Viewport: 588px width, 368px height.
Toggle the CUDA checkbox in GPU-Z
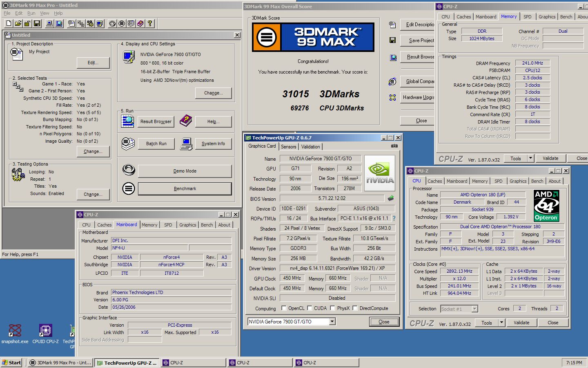(x=310, y=308)
